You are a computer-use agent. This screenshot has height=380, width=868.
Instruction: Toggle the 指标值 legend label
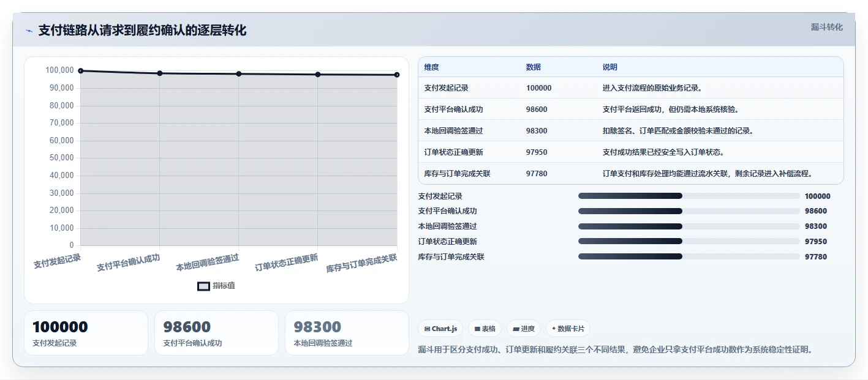(x=224, y=286)
